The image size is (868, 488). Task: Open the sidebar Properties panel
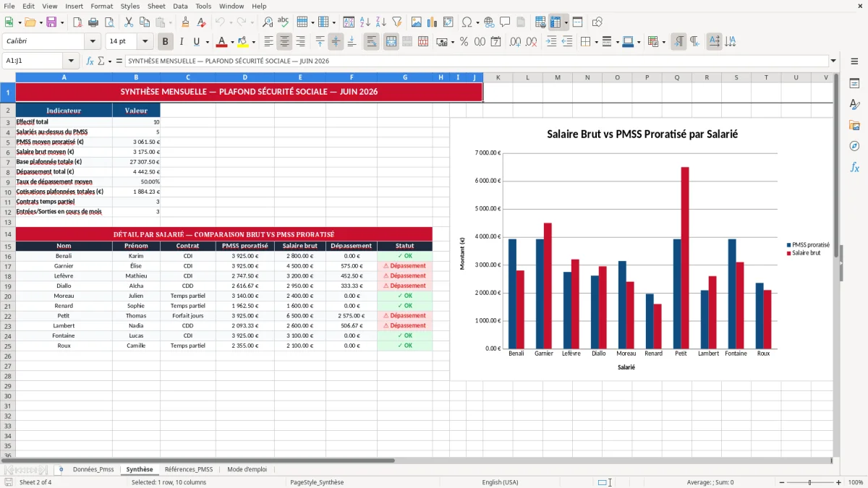[x=854, y=84]
